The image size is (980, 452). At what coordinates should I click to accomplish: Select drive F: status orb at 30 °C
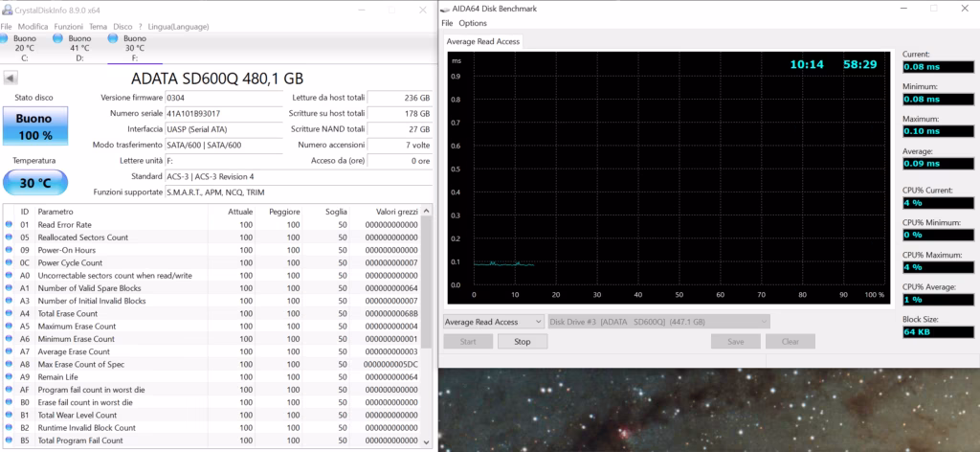tap(113, 38)
